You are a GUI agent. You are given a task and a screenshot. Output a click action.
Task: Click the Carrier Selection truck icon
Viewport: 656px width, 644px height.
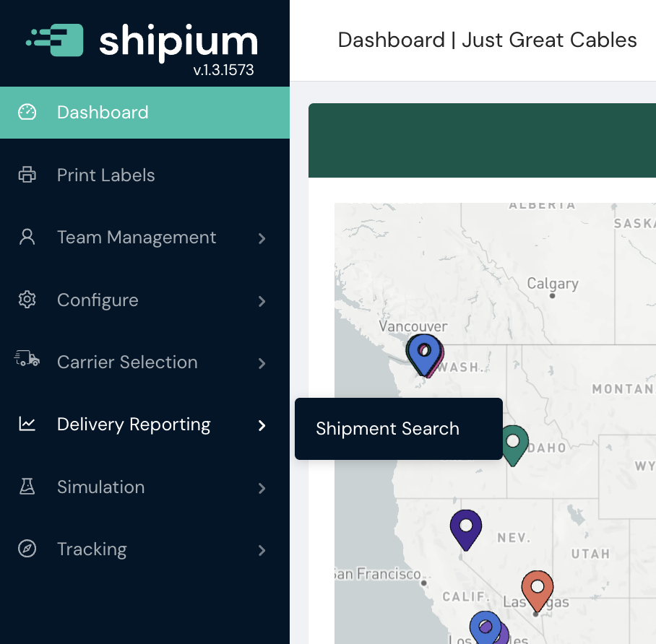point(27,358)
